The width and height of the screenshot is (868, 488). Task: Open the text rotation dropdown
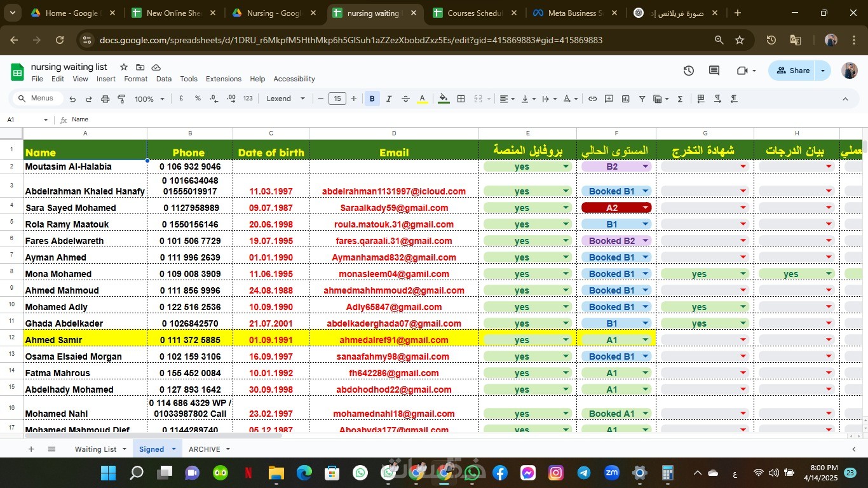point(571,98)
